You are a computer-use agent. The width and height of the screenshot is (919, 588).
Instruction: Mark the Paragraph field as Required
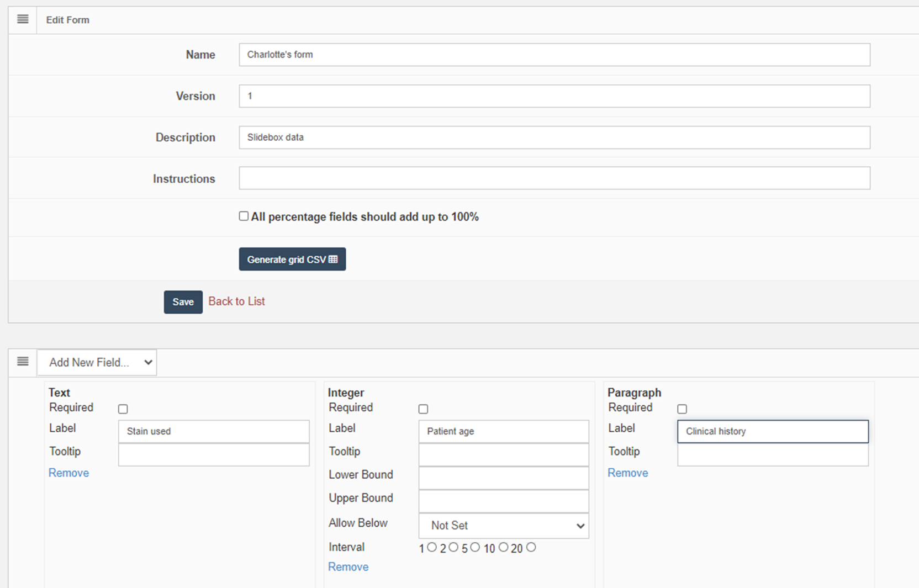point(682,409)
